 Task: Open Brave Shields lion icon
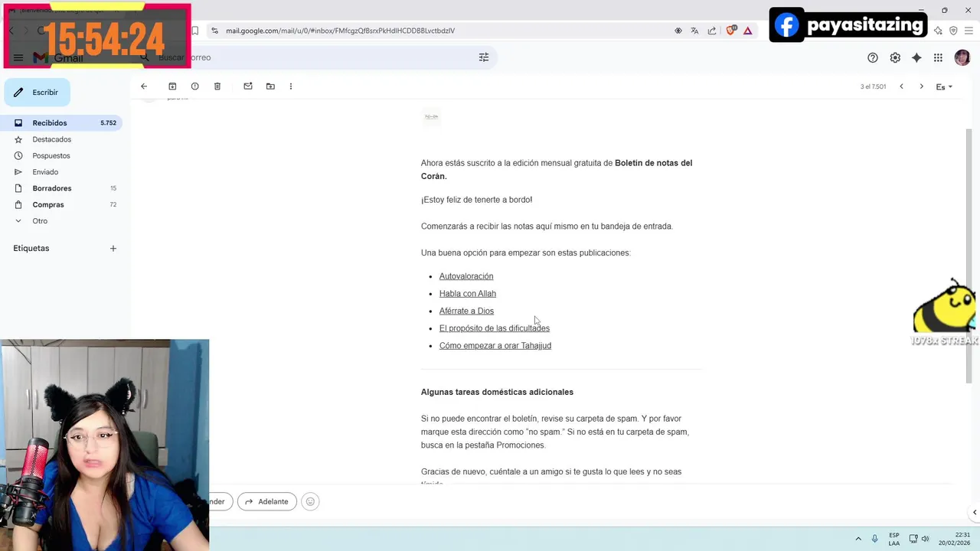[x=730, y=31]
